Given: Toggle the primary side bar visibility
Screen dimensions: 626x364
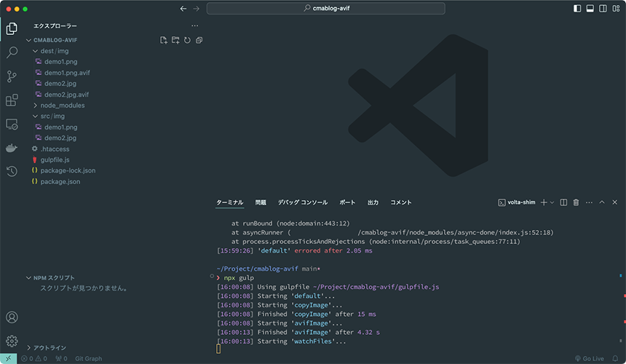Looking at the screenshot, I should point(577,9).
